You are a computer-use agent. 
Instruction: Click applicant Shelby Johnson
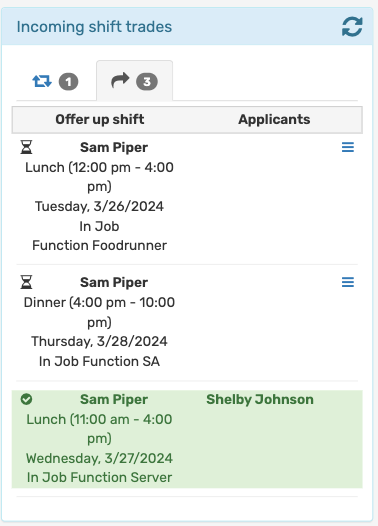tap(260, 399)
